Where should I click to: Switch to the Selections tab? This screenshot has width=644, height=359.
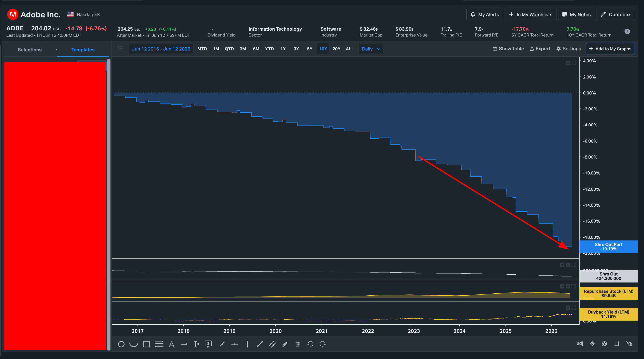tap(30, 50)
